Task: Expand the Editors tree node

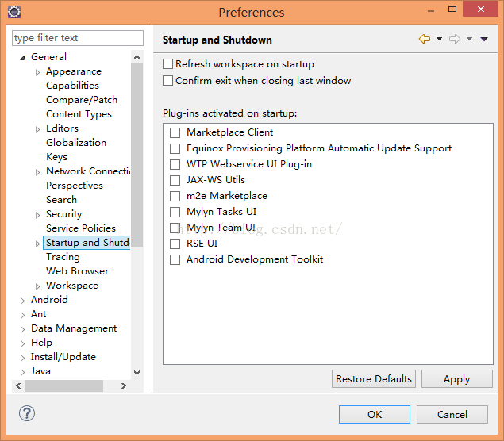Action: click(37, 129)
